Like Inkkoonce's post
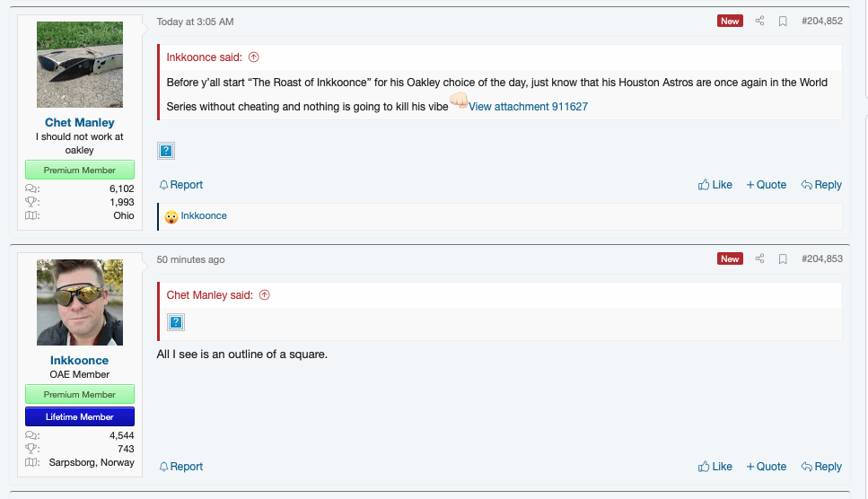This screenshot has width=868, height=499. 715,467
